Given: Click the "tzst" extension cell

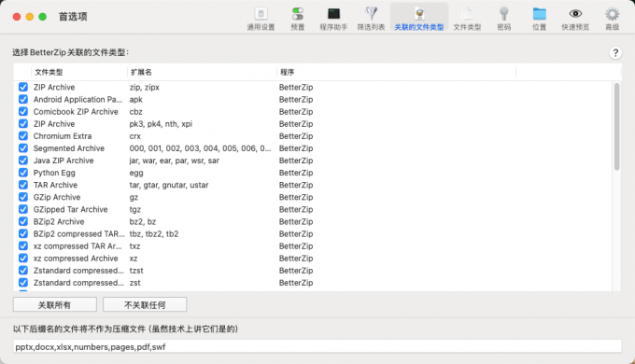Looking at the screenshot, I should (136, 270).
